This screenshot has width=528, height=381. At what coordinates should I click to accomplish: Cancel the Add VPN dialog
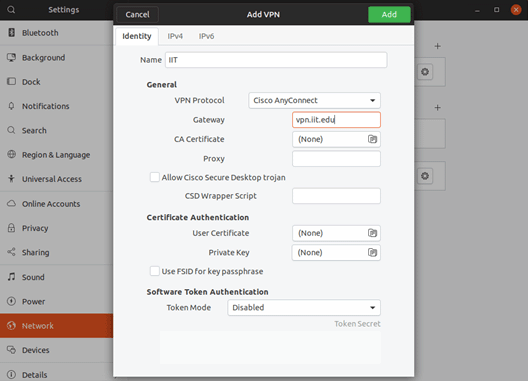pos(137,14)
